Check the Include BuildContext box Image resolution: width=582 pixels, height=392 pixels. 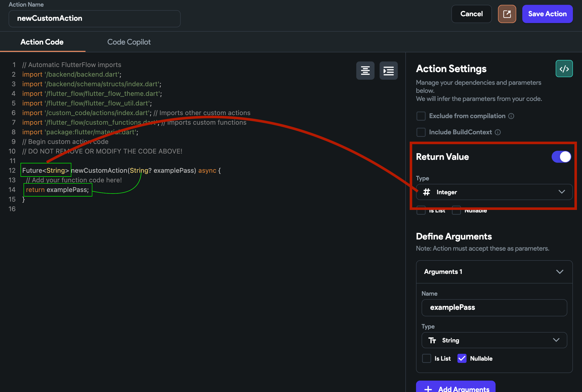click(421, 132)
